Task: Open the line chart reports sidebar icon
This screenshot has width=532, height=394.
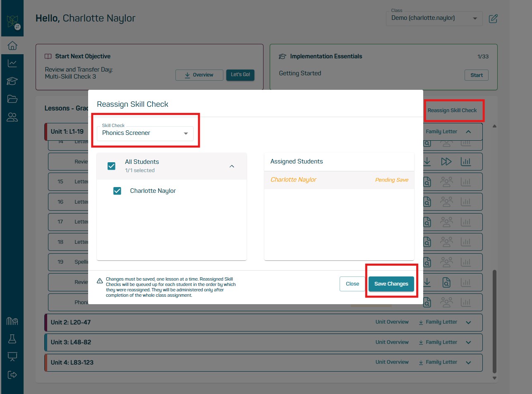Action: coord(12,63)
